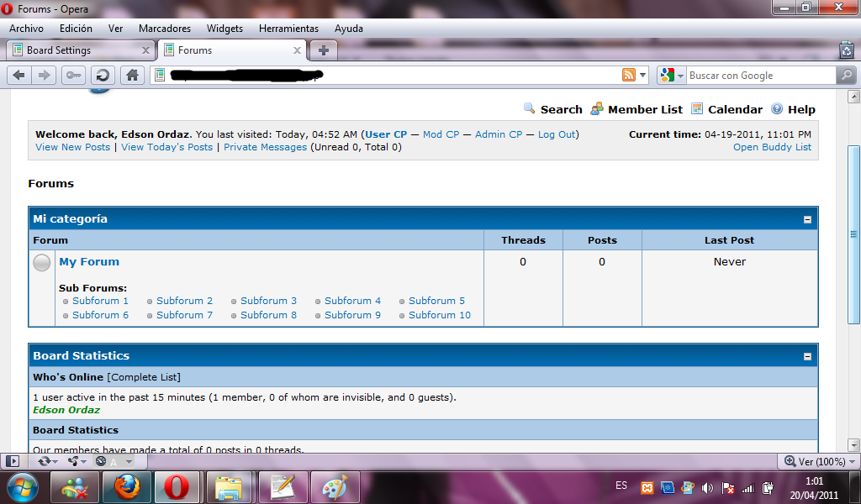Click the address bar URL field

pos(387,75)
